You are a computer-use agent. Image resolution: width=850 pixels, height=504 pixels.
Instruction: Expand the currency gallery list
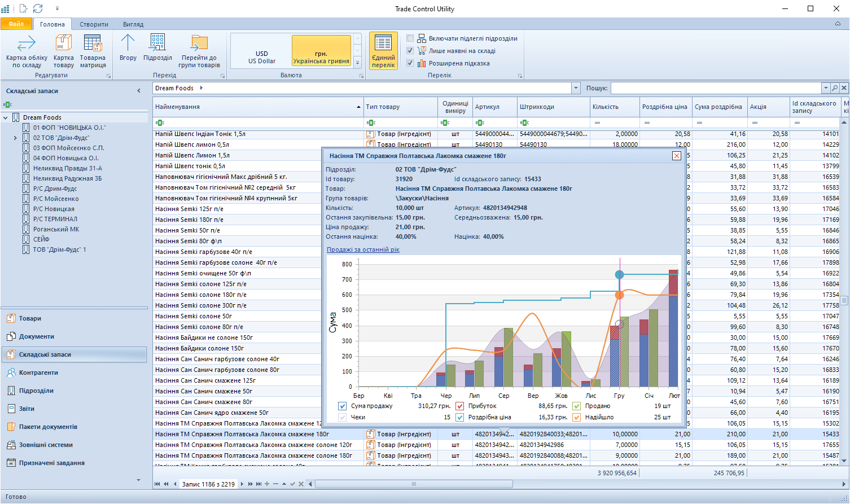(x=357, y=63)
